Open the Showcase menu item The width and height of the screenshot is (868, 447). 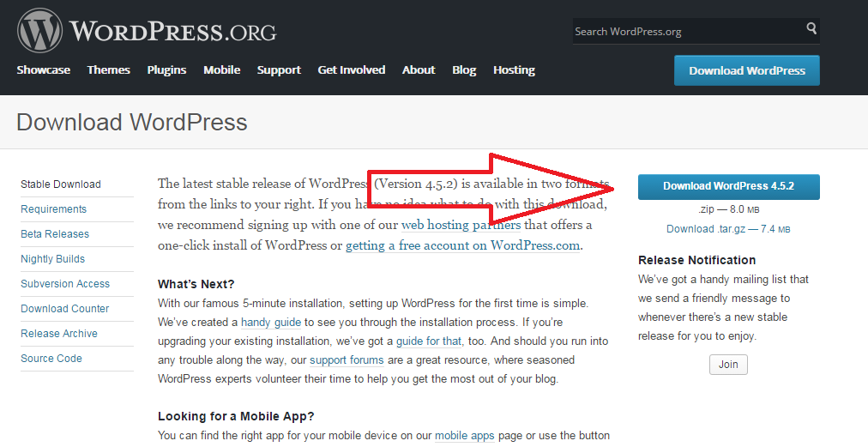point(43,70)
